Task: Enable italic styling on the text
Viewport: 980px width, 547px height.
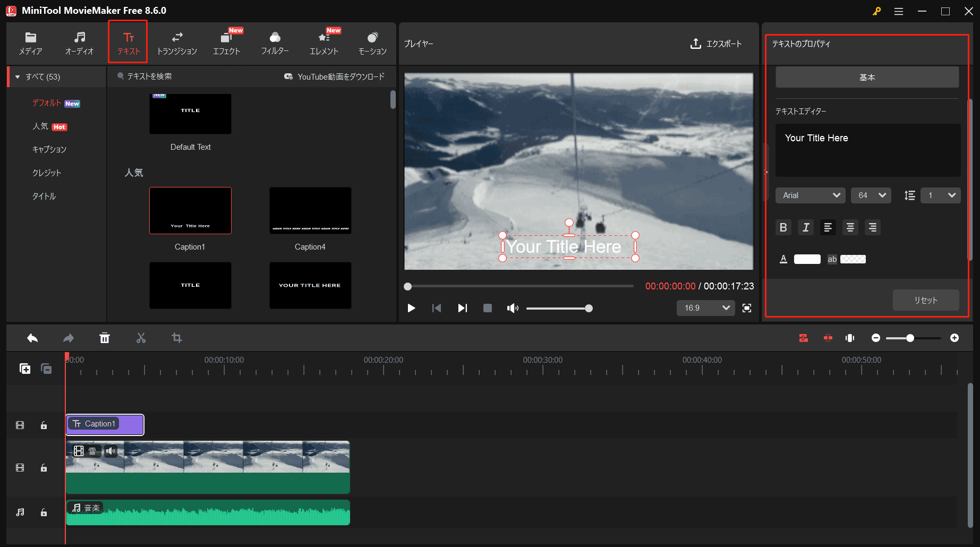Action: coord(805,227)
